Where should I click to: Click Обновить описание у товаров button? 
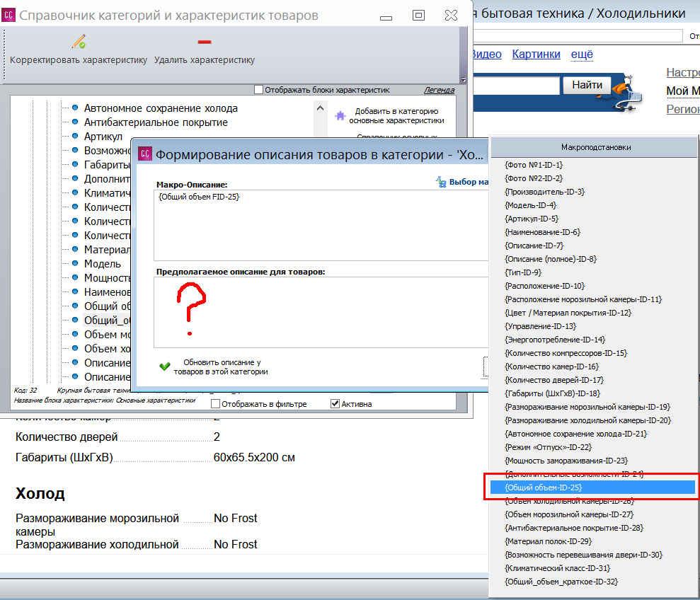(x=214, y=367)
